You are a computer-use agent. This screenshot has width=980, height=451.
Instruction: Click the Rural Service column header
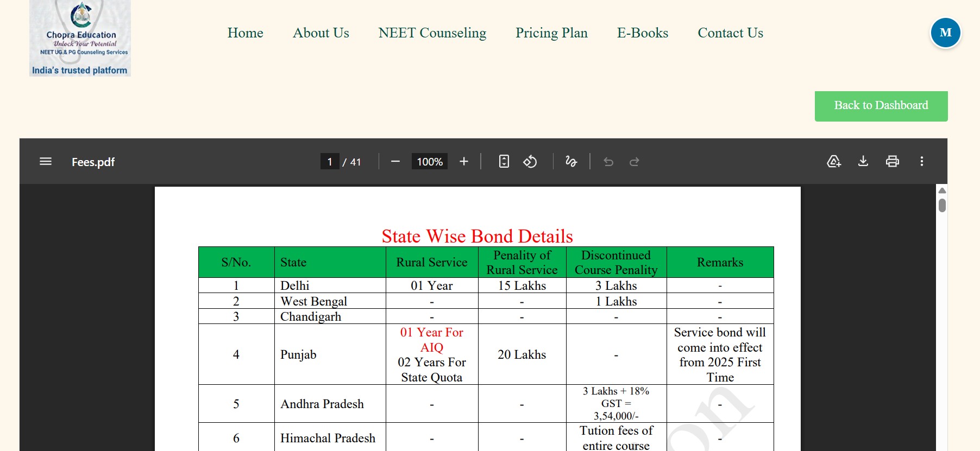[432, 263]
